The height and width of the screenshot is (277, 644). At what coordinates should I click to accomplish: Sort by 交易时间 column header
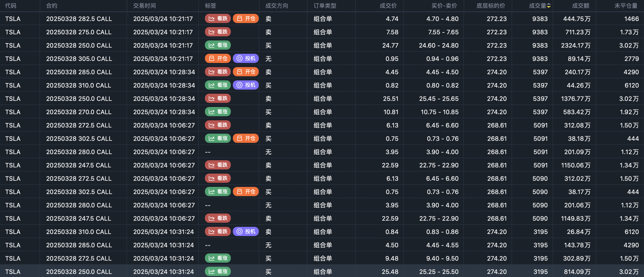pos(144,6)
